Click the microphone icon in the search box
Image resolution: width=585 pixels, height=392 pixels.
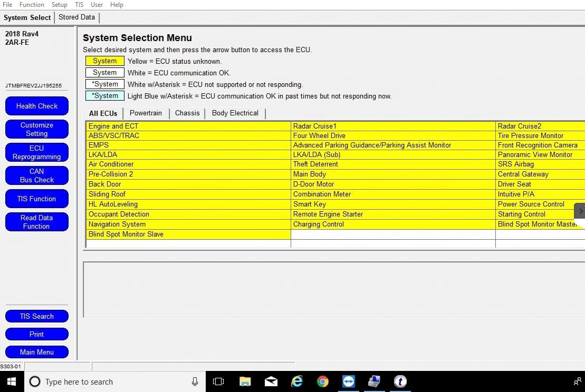tap(195, 381)
